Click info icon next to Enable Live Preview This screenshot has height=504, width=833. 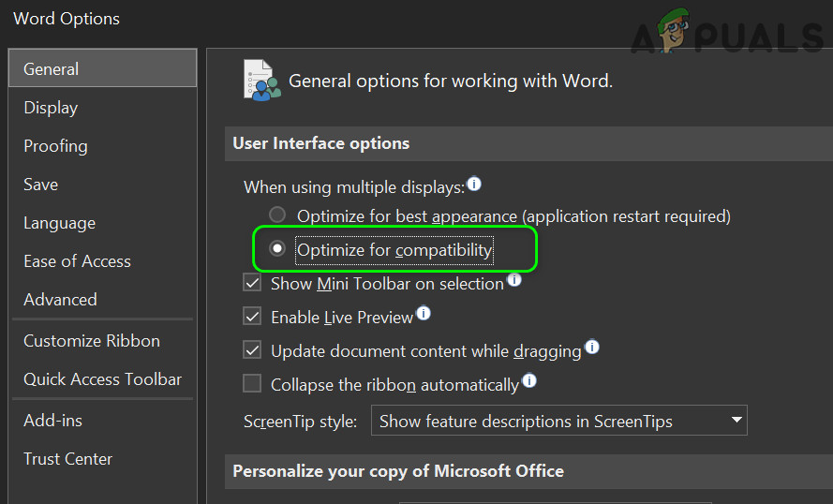click(x=424, y=314)
